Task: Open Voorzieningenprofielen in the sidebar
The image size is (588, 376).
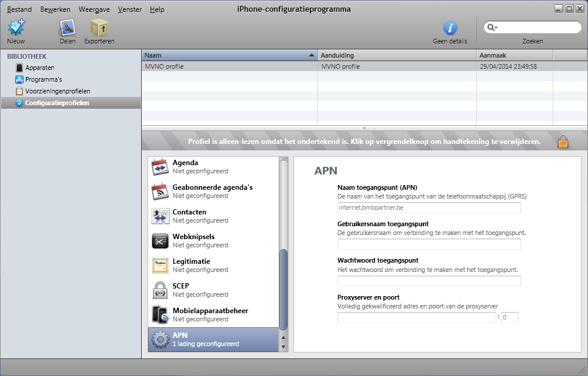Action: click(x=57, y=91)
